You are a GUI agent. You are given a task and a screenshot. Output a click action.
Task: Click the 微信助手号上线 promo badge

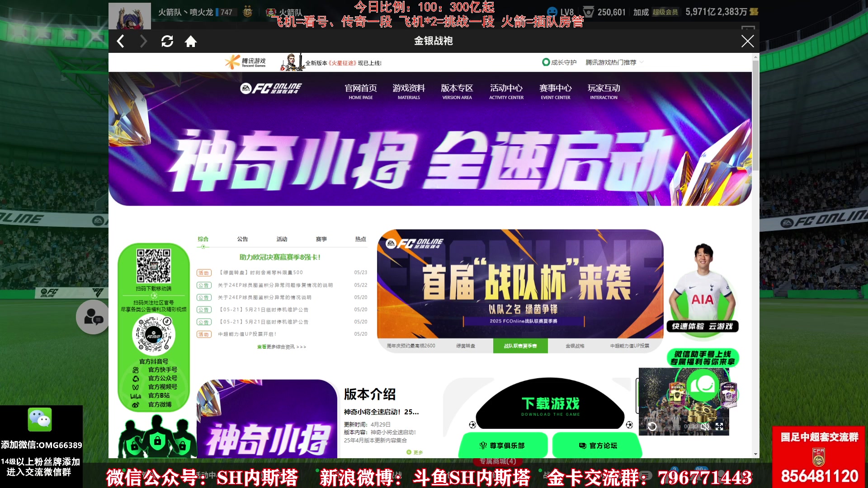[x=702, y=358]
